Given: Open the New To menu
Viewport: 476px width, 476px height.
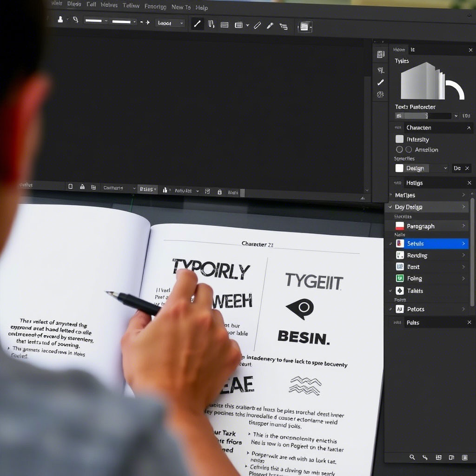Looking at the screenshot, I should [x=181, y=7].
